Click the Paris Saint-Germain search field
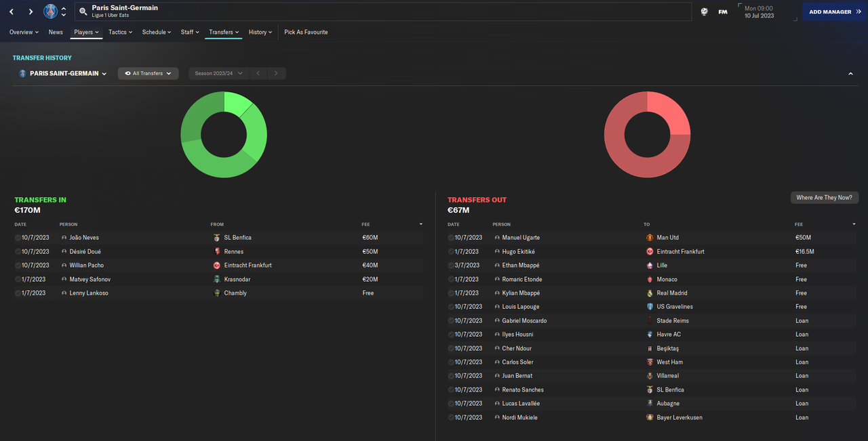Screen dimensions: 868x441 (383, 12)
